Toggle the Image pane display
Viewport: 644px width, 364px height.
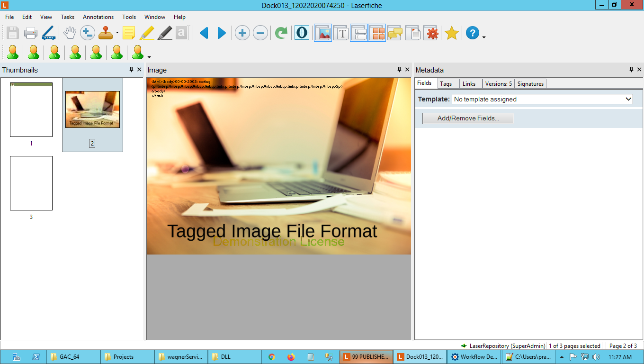323,33
